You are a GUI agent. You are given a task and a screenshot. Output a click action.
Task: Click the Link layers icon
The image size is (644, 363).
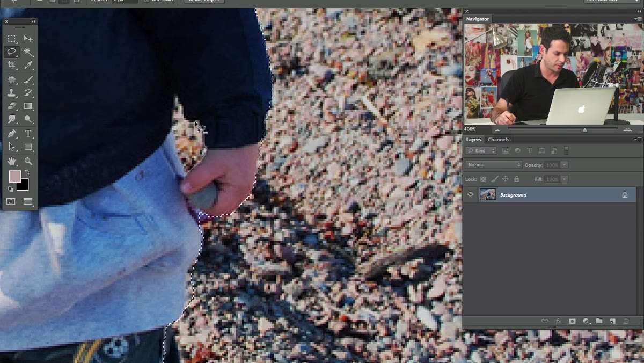pyautogui.click(x=545, y=321)
